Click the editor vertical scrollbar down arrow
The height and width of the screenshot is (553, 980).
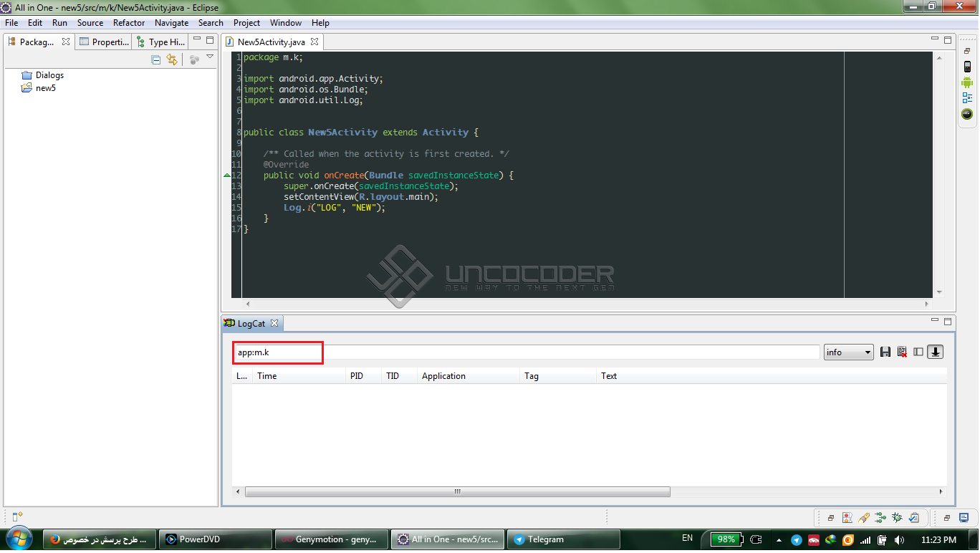click(x=939, y=292)
